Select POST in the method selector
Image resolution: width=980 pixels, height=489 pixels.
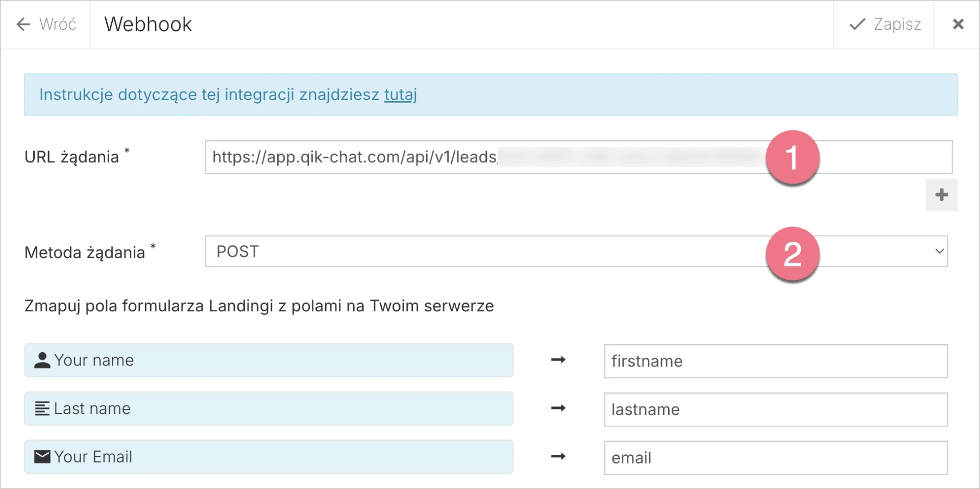(237, 251)
